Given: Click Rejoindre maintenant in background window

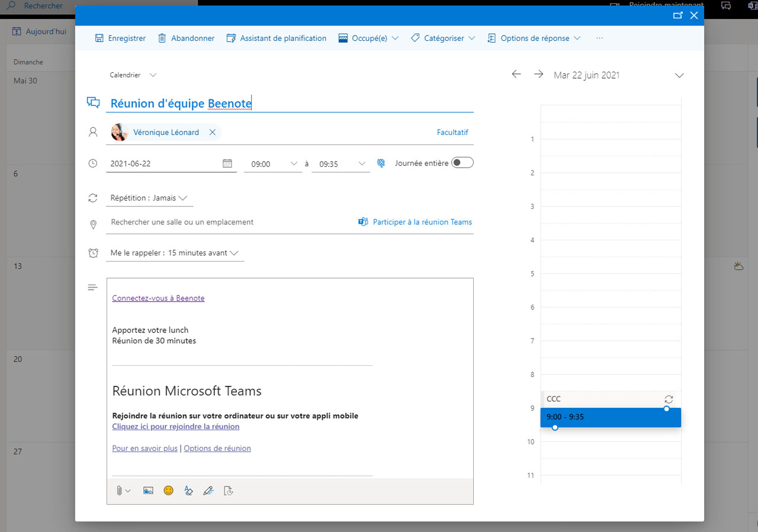Looking at the screenshot, I should pos(657,5).
